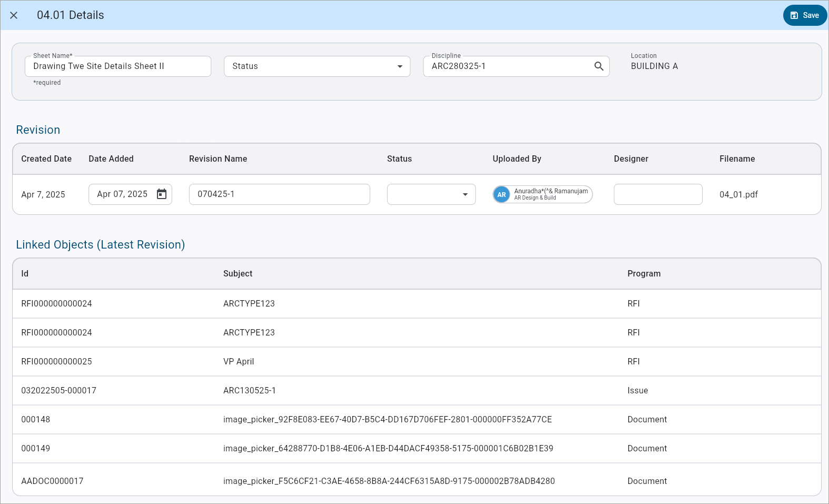Select linked object 000148
This screenshot has height=504, width=829.
click(35, 419)
